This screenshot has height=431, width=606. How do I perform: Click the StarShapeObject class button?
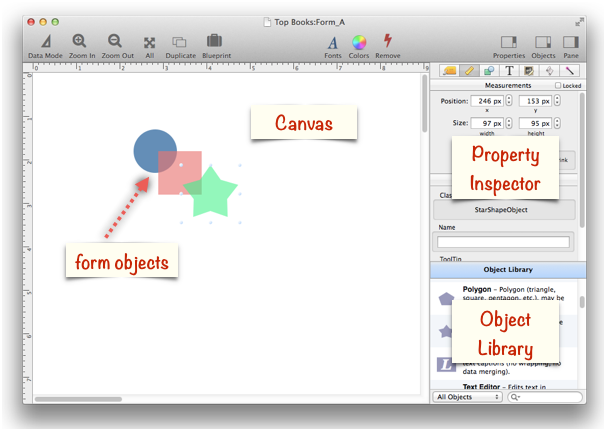pos(504,210)
